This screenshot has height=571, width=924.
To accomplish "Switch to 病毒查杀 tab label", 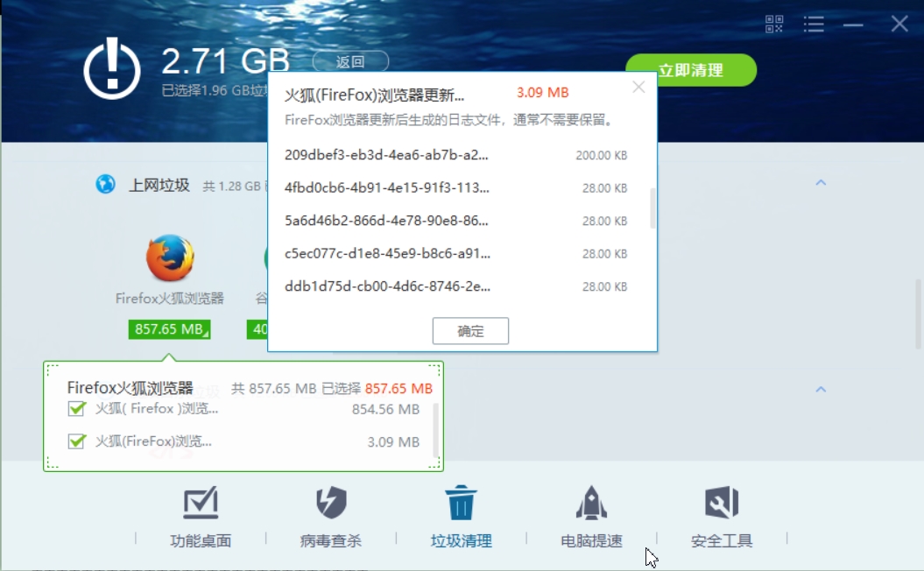I will coord(330,540).
